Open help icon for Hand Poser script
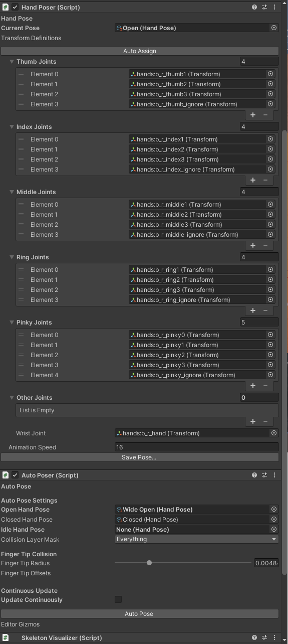Viewport: 288px width, 644px height. click(x=254, y=8)
